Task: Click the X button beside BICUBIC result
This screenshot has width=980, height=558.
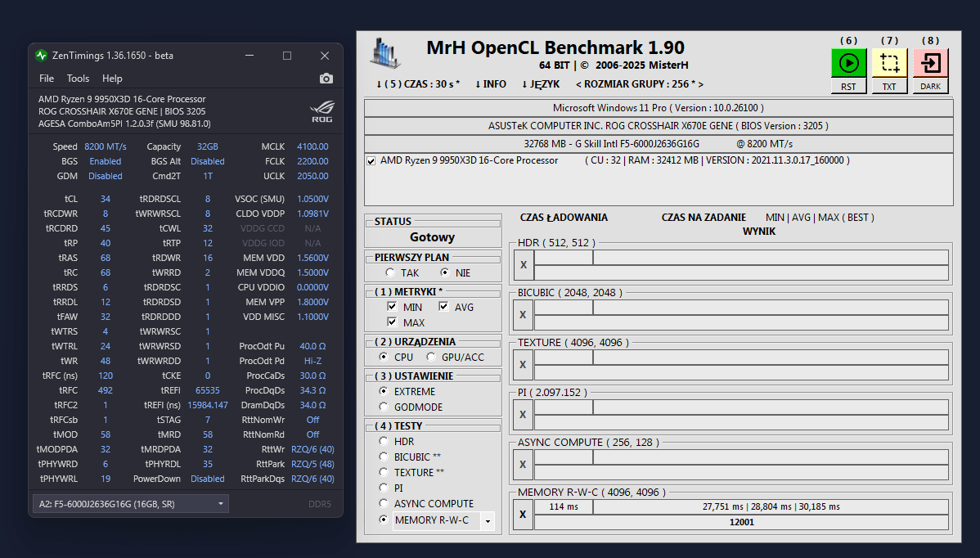Action: coord(523,315)
